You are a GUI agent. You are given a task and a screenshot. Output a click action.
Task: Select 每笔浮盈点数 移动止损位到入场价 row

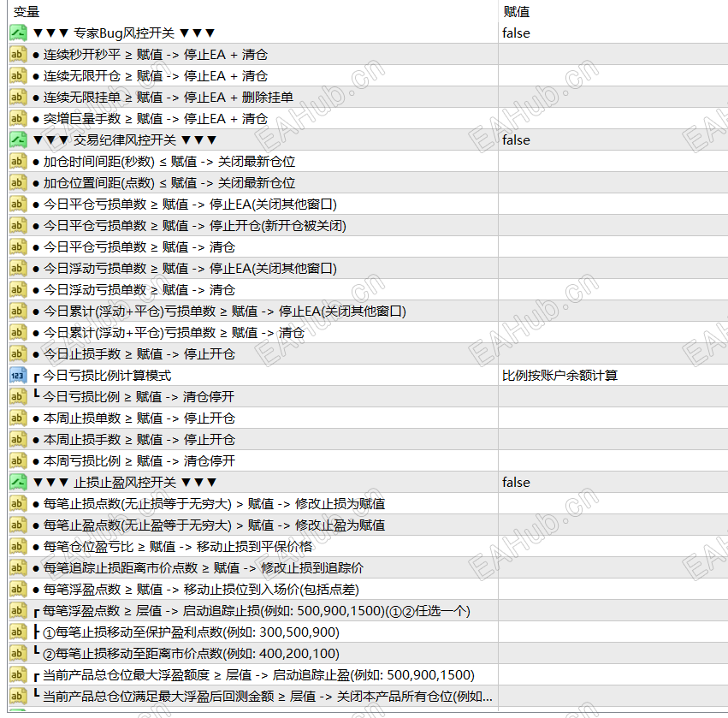pos(196,589)
